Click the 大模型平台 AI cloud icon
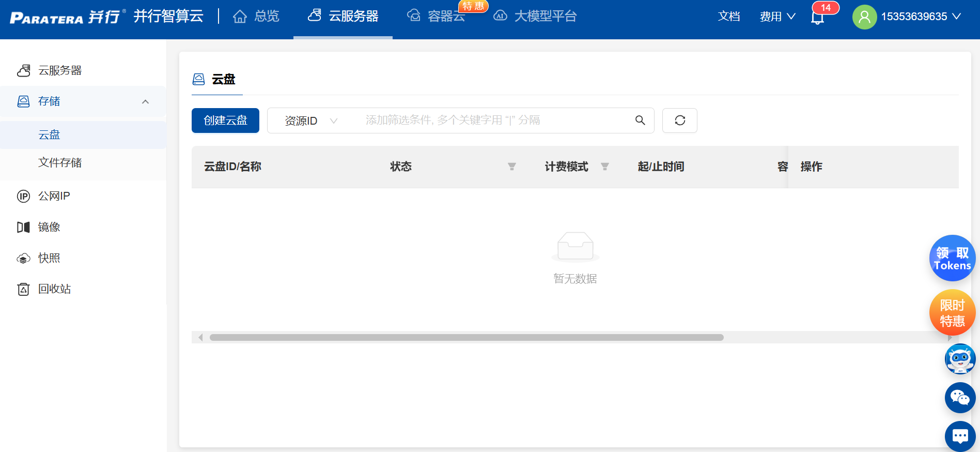Screen dimensions: 980x452 [500, 16]
